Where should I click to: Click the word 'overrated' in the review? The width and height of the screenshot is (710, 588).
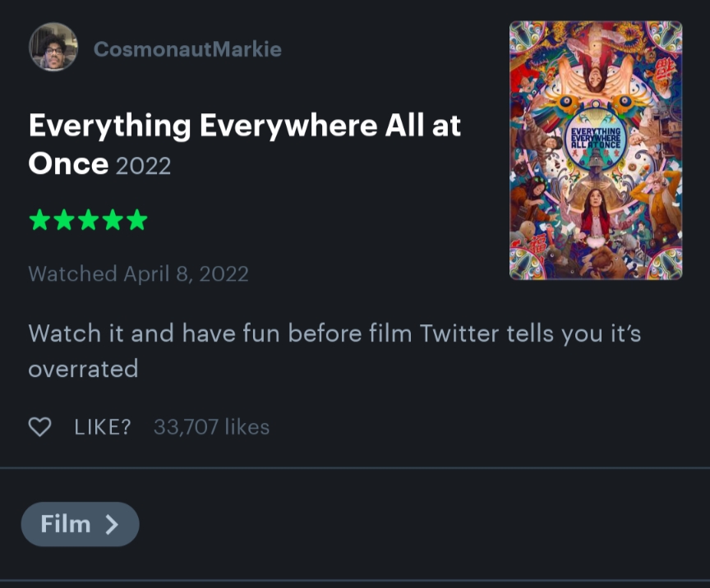83,369
